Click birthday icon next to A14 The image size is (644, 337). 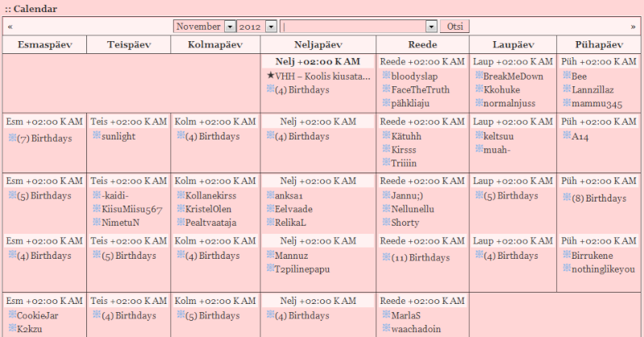[x=567, y=135]
